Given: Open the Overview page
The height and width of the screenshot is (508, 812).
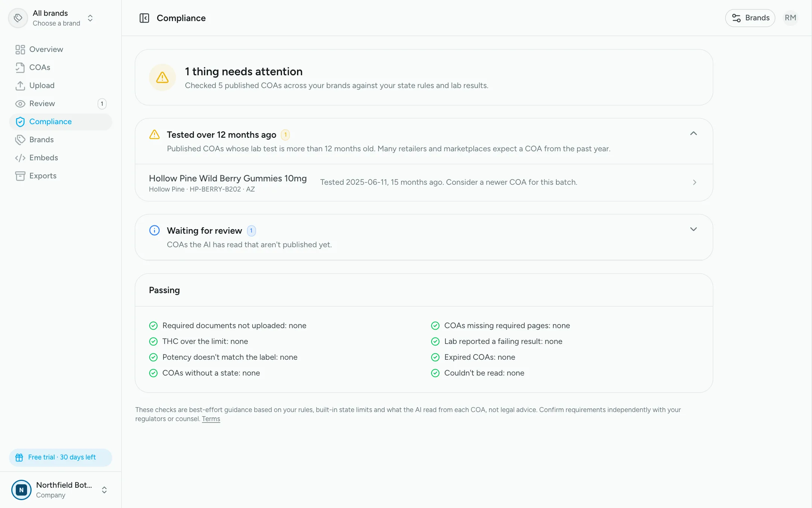Looking at the screenshot, I should pos(61,49).
